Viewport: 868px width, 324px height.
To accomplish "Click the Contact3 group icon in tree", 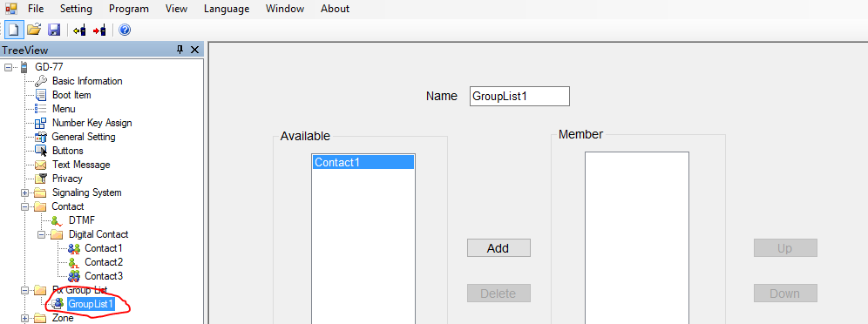I will [x=74, y=276].
